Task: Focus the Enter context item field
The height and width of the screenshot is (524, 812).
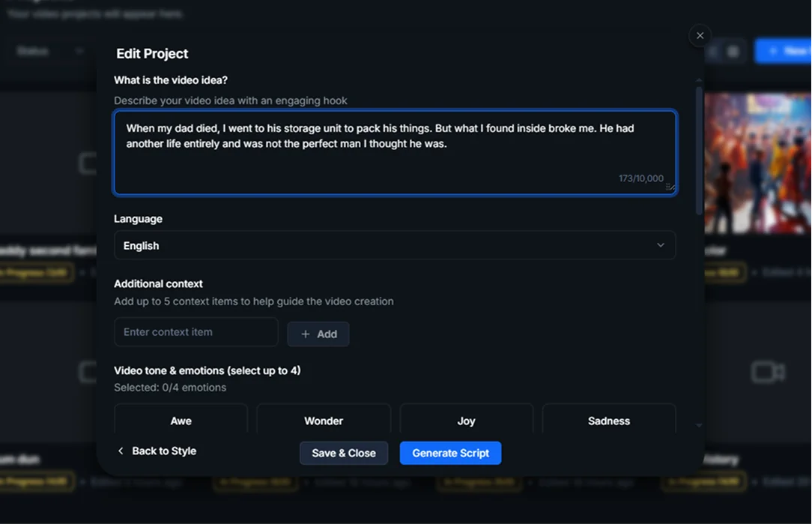Action: (196, 332)
